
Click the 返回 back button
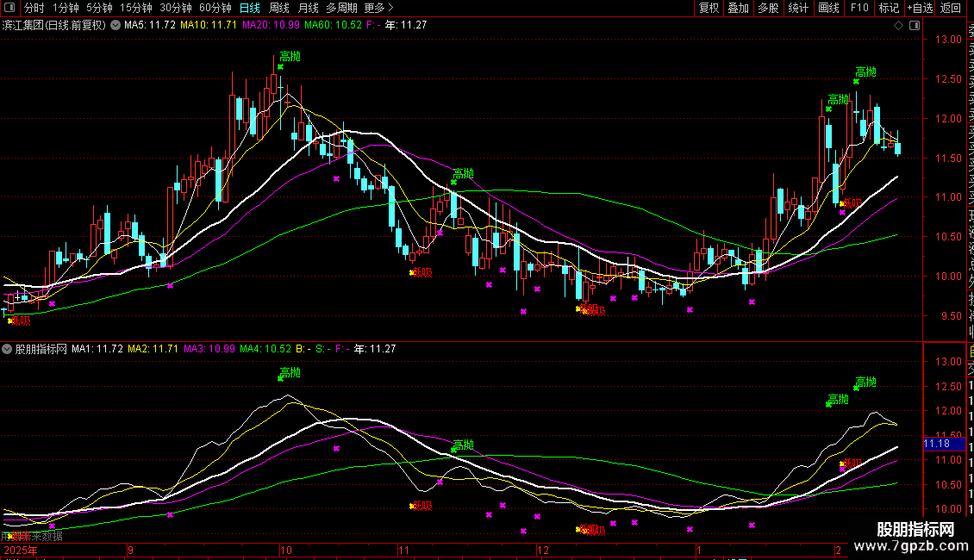951,8
